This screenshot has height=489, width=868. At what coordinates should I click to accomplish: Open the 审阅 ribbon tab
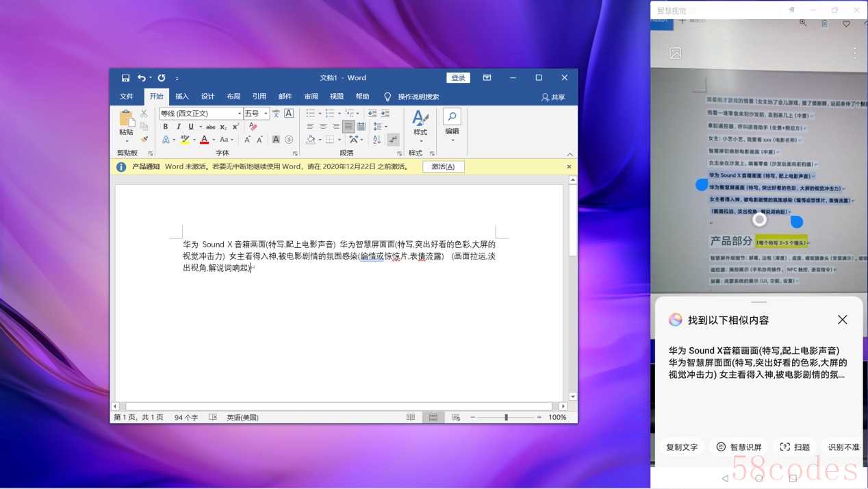coord(311,97)
